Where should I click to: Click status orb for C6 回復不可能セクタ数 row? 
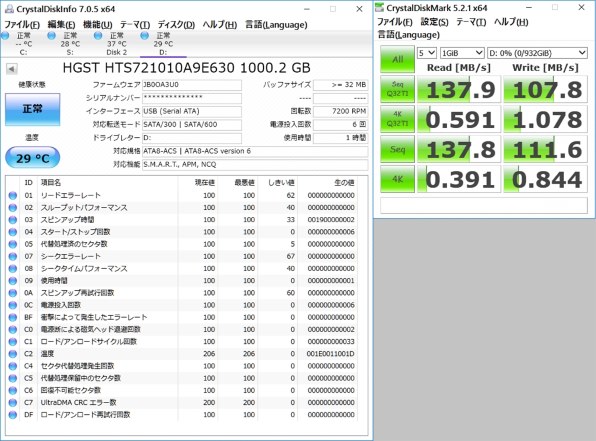click(x=13, y=390)
